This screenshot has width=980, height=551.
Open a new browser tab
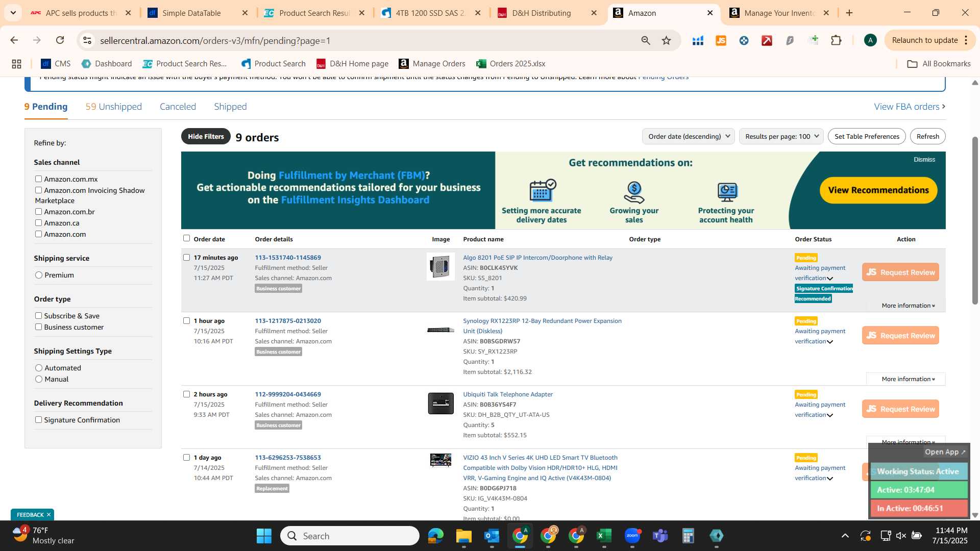[x=849, y=13]
